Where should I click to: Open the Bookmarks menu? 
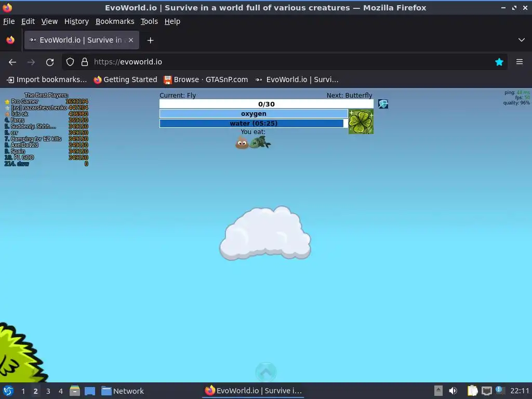pos(115,21)
